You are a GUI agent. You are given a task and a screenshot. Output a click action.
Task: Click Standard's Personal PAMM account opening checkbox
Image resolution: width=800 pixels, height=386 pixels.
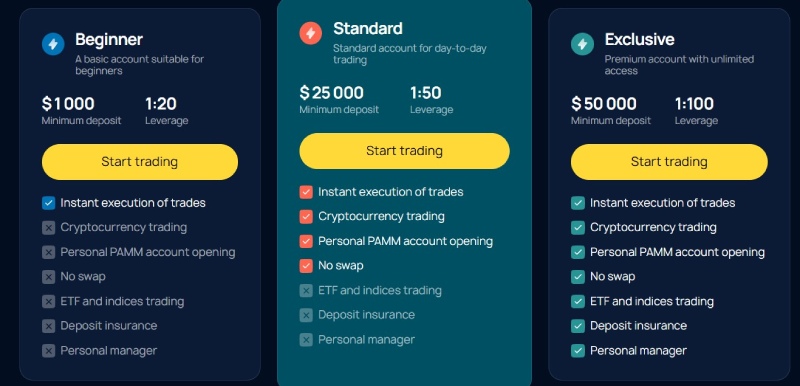(306, 242)
